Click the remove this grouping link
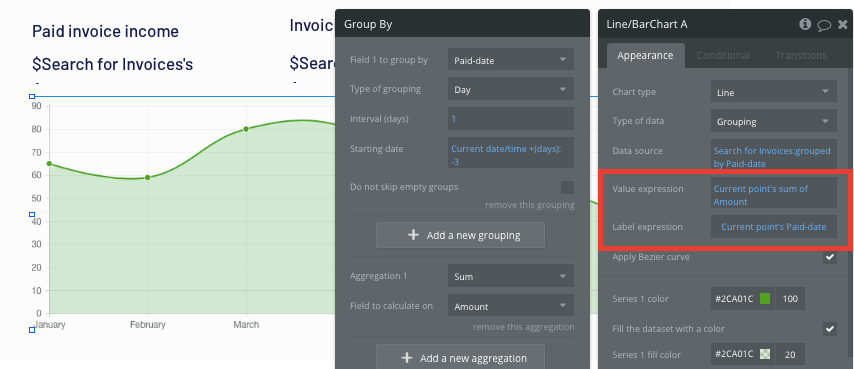This screenshot has height=369, width=854. click(x=530, y=205)
